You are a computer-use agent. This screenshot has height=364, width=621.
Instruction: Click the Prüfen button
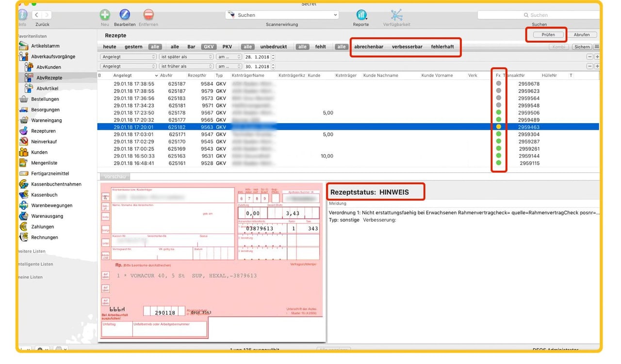(x=548, y=35)
